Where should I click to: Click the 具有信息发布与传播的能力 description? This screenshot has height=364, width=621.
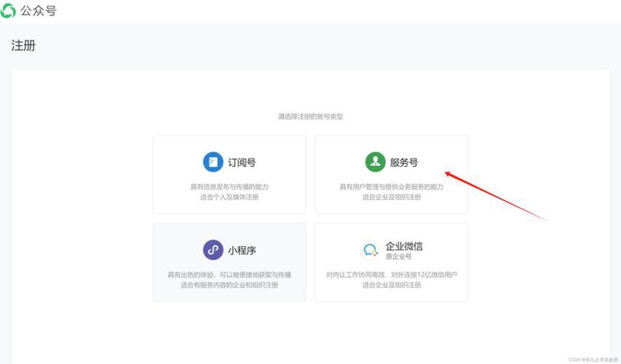tap(229, 187)
